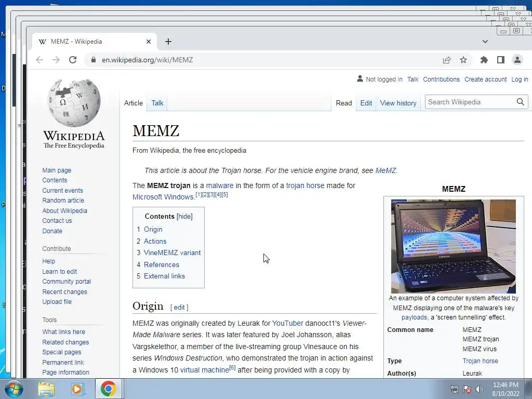Bookmark this page with star icon
The width and height of the screenshot is (532, 399).
[x=463, y=60]
